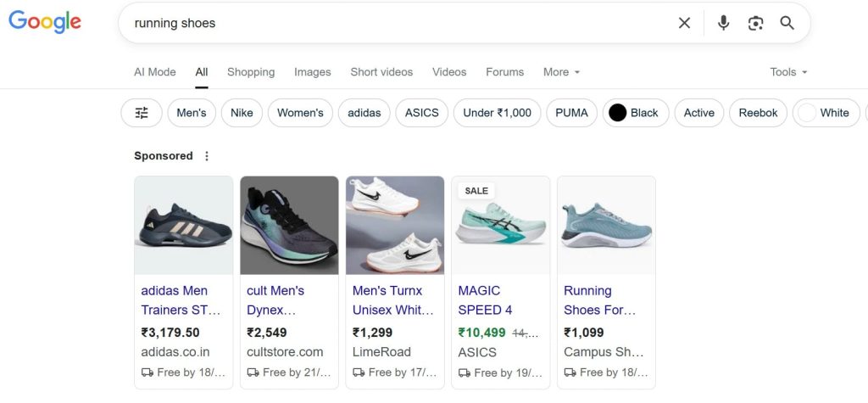Click Men's Turnx Unisex title link

point(393,300)
